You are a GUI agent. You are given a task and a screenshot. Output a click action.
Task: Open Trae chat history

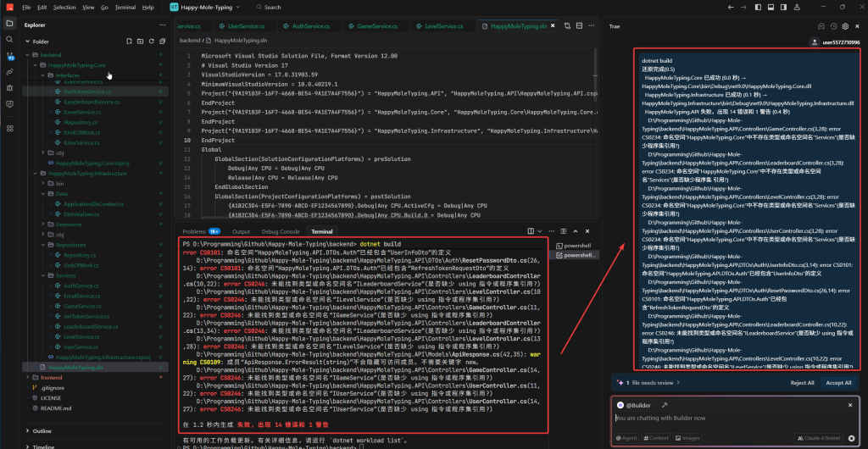pos(834,26)
